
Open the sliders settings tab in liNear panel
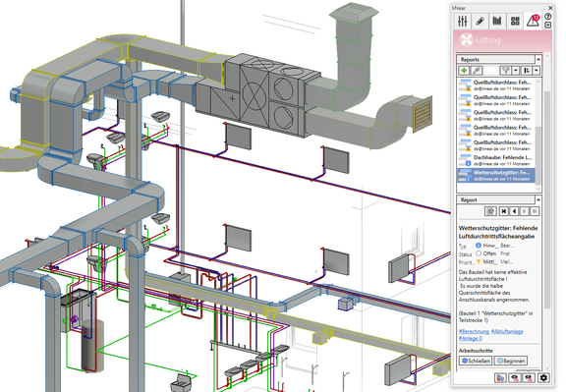(463, 21)
